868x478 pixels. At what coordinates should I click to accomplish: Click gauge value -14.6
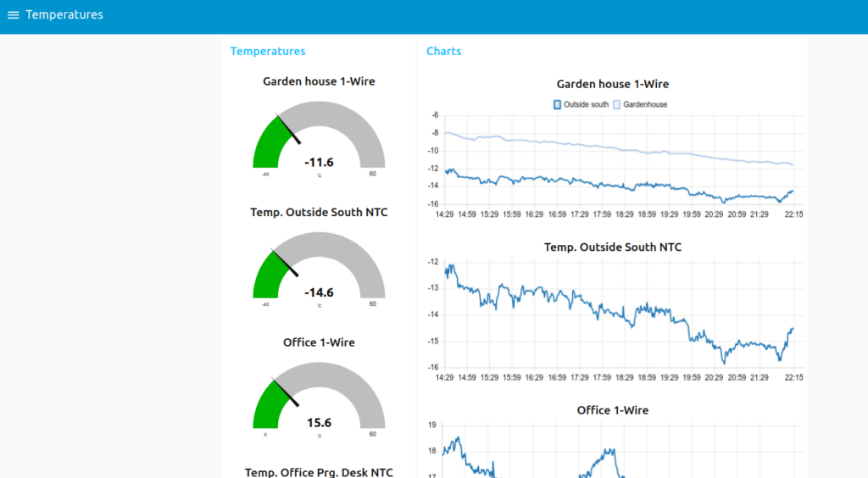pos(319,292)
